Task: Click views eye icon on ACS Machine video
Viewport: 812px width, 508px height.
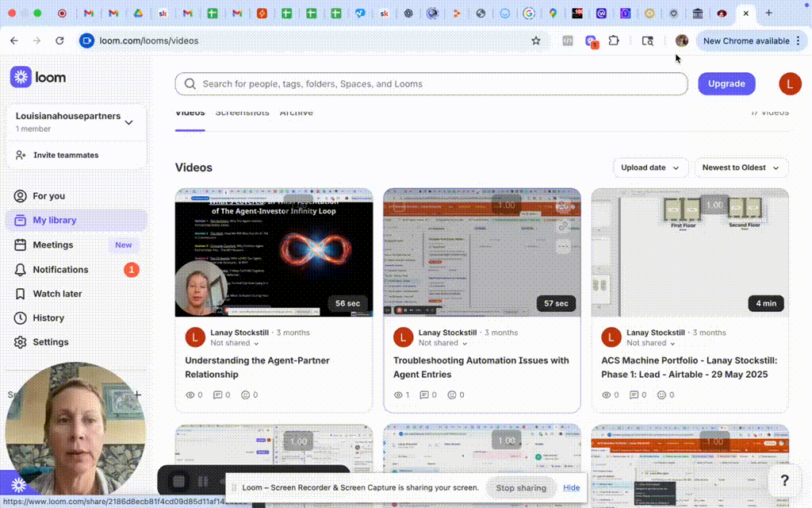Action: (x=607, y=395)
